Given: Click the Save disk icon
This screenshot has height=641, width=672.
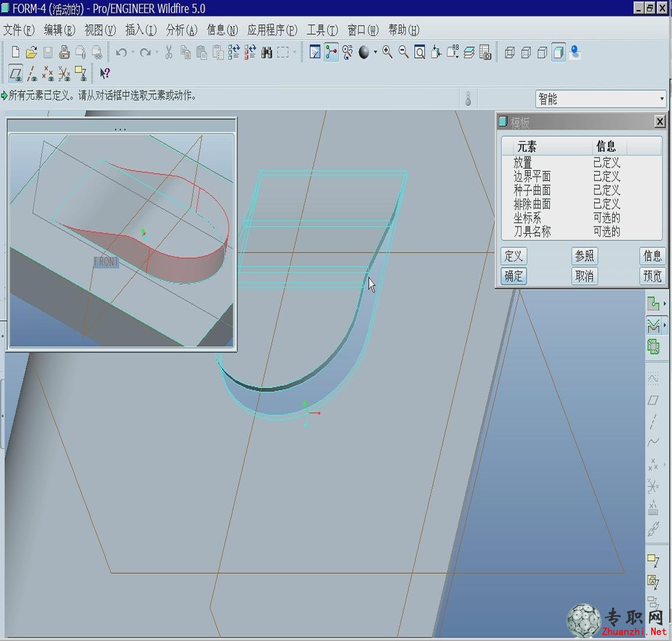Looking at the screenshot, I should click(48, 52).
